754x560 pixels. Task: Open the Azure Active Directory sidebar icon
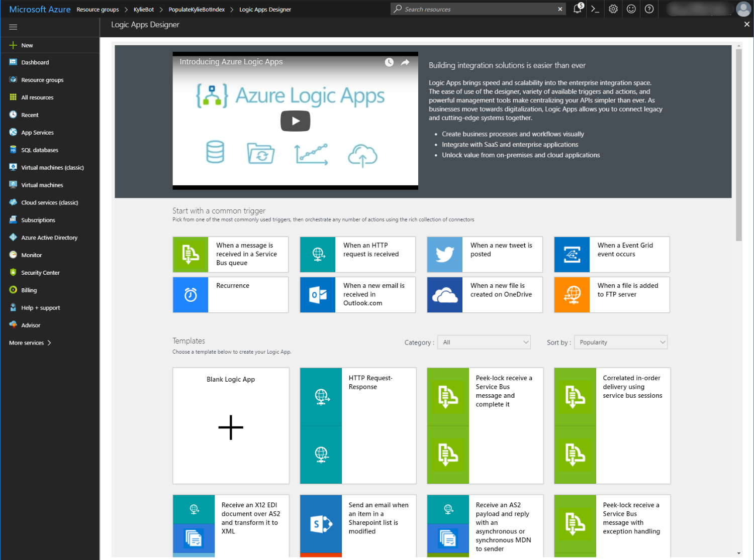13,238
